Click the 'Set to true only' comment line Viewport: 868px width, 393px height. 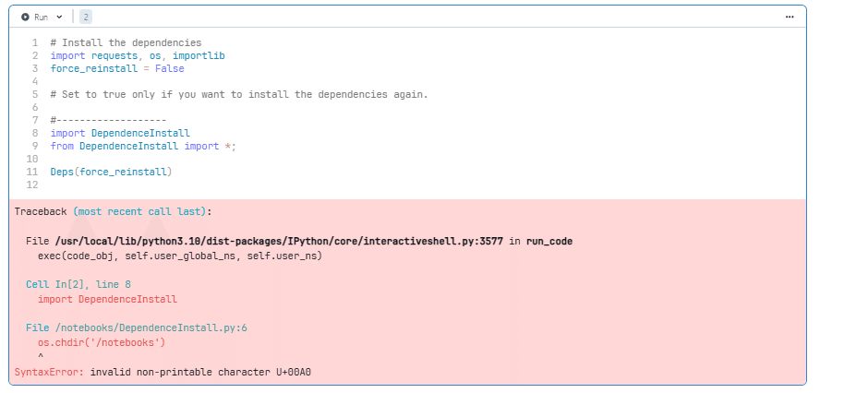[239, 94]
